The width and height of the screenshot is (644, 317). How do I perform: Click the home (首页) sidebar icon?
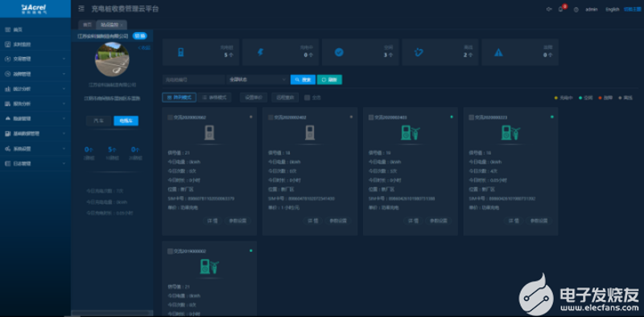[7, 30]
